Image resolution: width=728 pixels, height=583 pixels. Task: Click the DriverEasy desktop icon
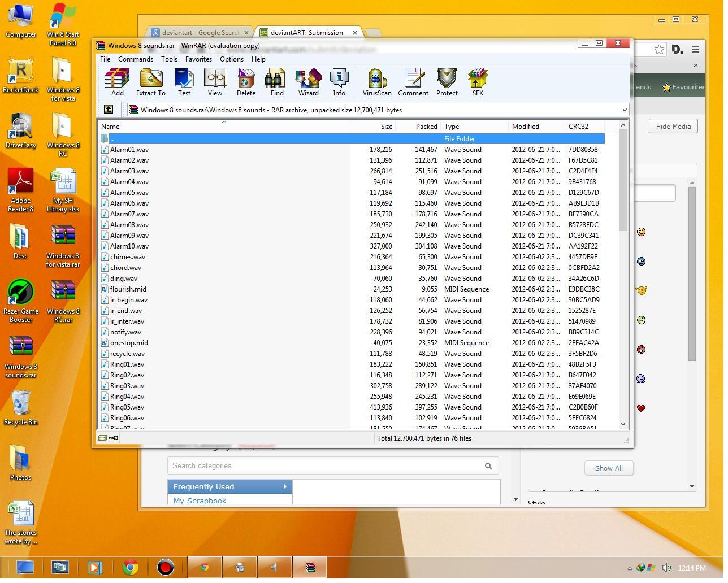pos(21,130)
